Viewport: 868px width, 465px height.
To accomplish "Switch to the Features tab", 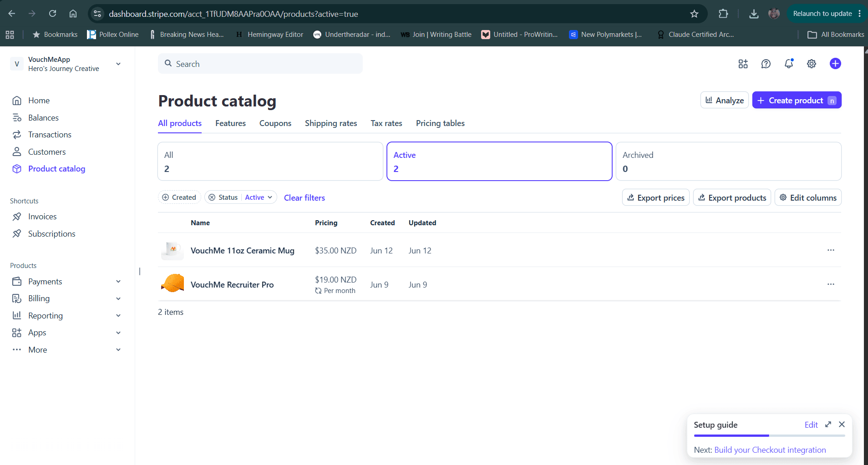I will click(230, 123).
